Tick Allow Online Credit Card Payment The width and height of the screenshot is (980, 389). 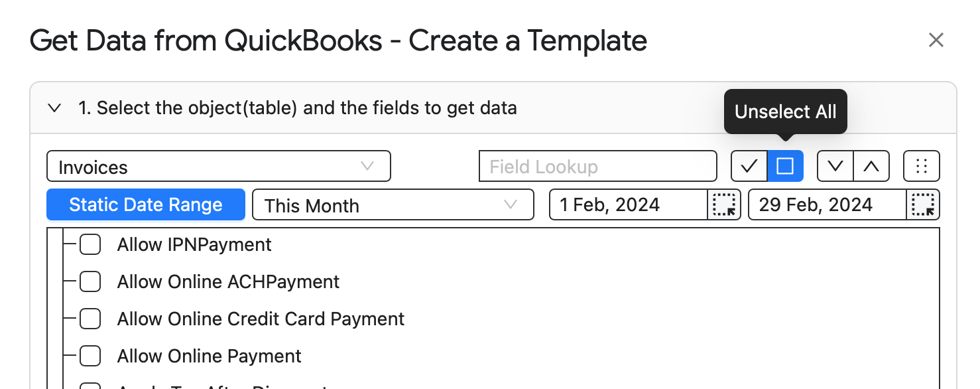90,319
